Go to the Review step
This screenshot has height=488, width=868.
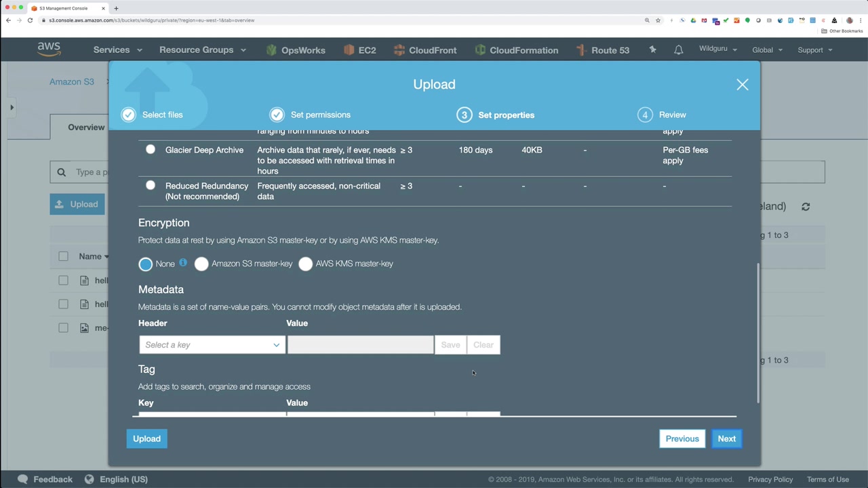point(663,115)
